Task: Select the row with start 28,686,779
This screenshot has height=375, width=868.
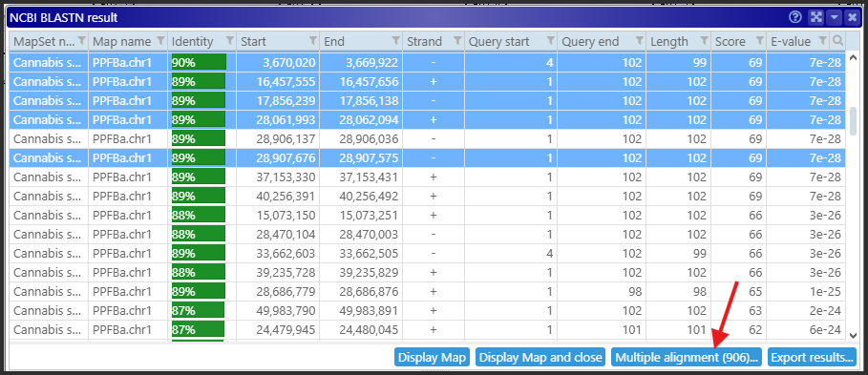Action: pos(427,291)
